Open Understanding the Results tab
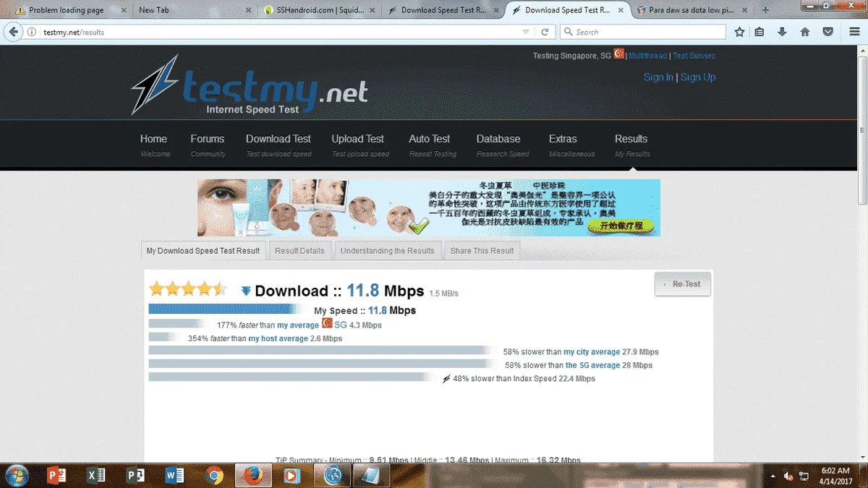The image size is (868, 488). (x=387, y=251)
